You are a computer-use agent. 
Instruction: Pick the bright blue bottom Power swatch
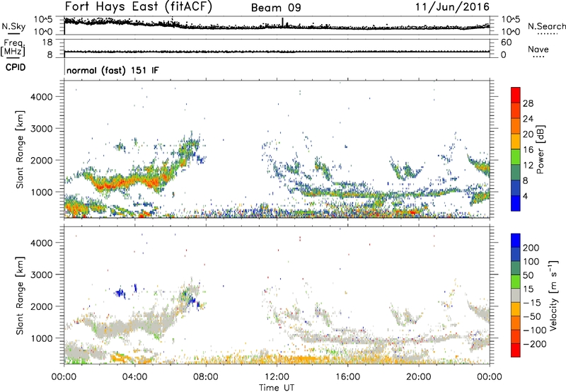516,203
